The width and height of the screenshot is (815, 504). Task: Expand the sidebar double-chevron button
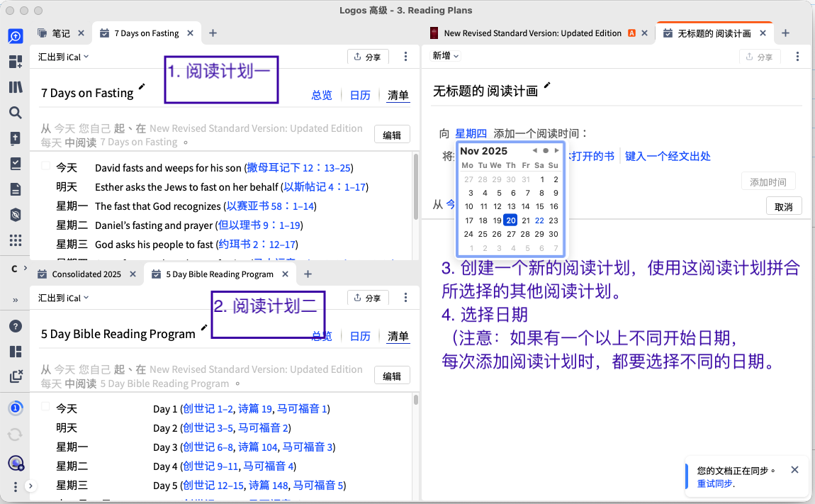(15, 300)
